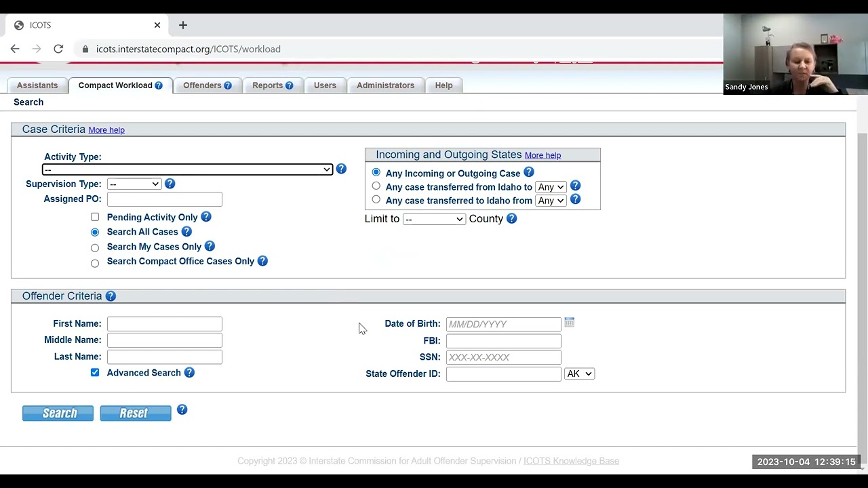Select Search My Cases Only radio
This screenshot has width=868, height=488.
point(95,248)
